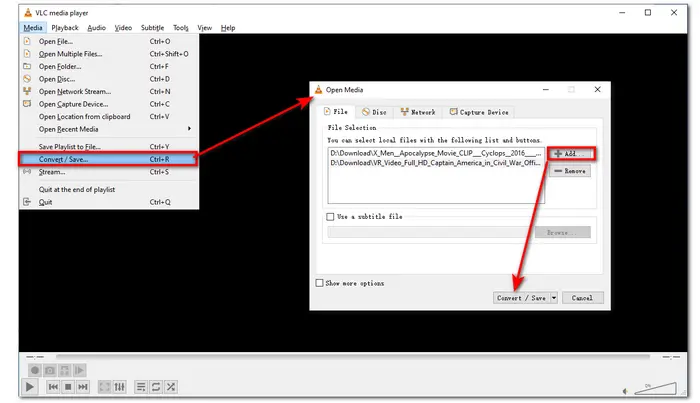
Task: Toggle loop mode icon
Action: [156, 387]
